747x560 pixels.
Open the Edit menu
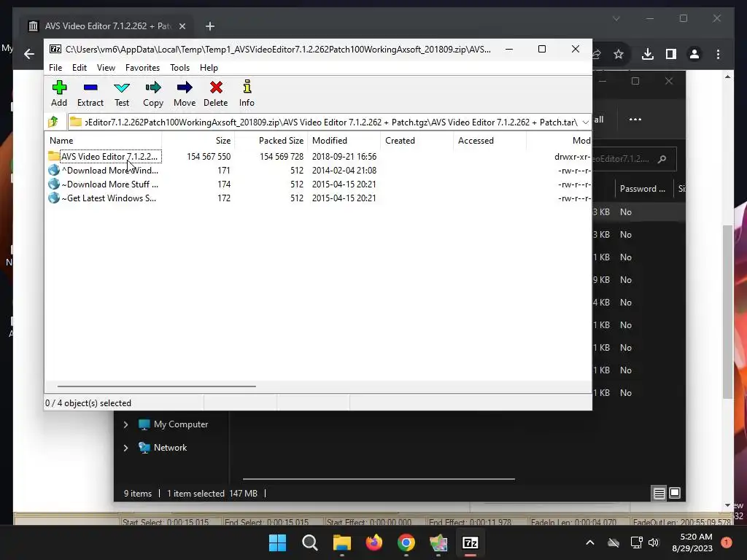coord(79,68)
